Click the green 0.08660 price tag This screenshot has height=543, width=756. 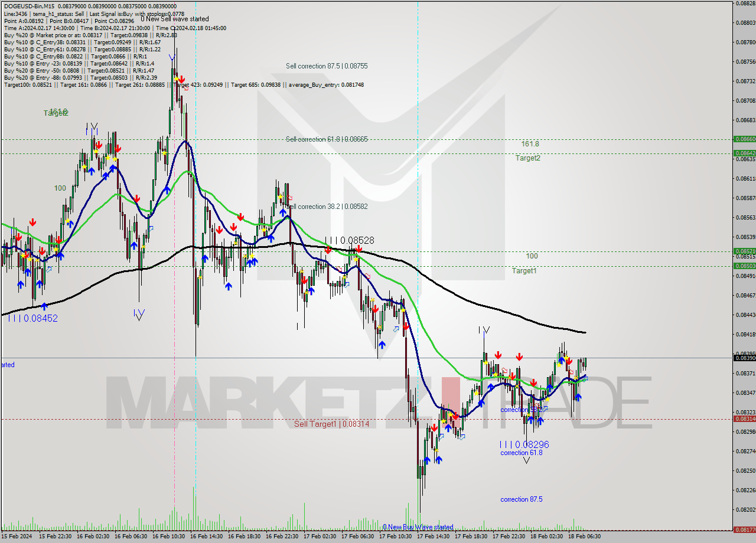pos(744,139)
